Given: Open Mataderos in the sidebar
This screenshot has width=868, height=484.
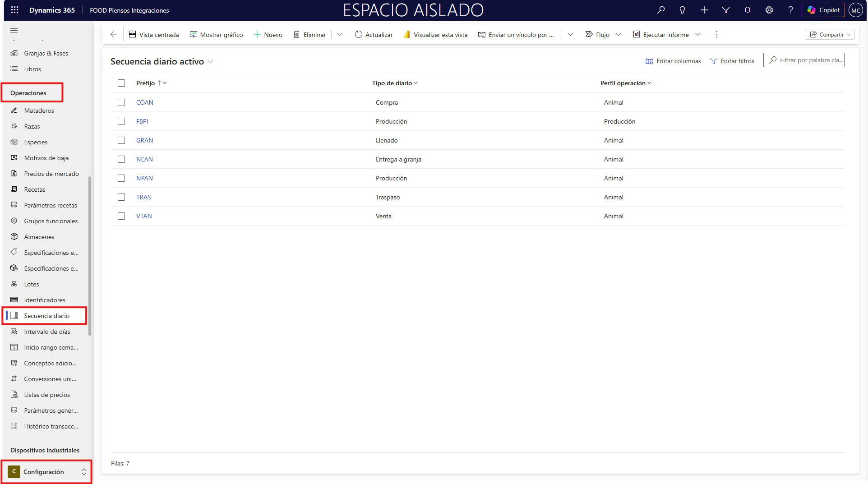Looking at the screenshot, I should pos(39,111).
